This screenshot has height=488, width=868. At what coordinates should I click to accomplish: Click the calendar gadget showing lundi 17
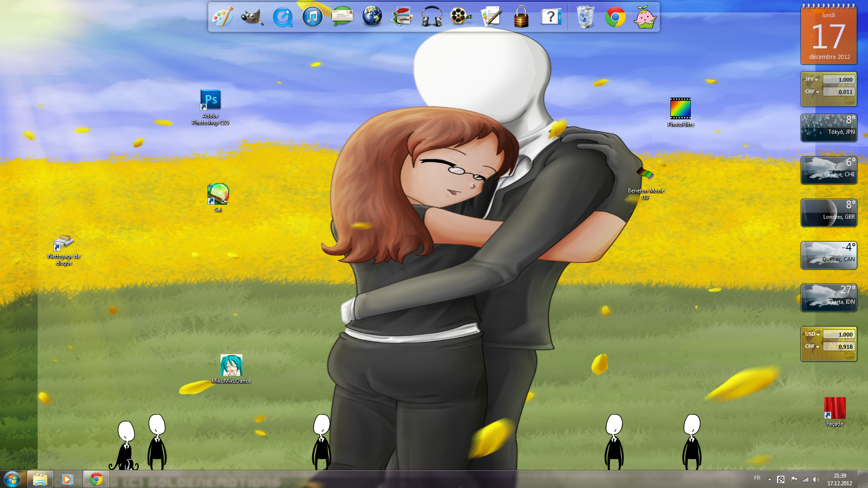coord(829,34)
